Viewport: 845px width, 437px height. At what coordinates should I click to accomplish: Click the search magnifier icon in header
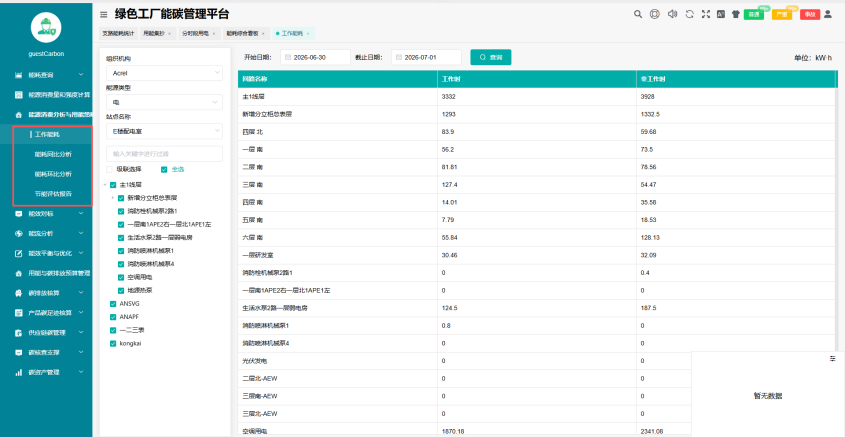[x=638, y=15]
